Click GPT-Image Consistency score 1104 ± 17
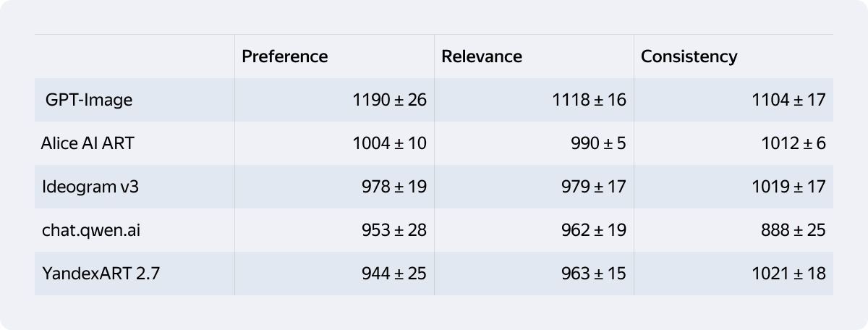 coord(788,100)
